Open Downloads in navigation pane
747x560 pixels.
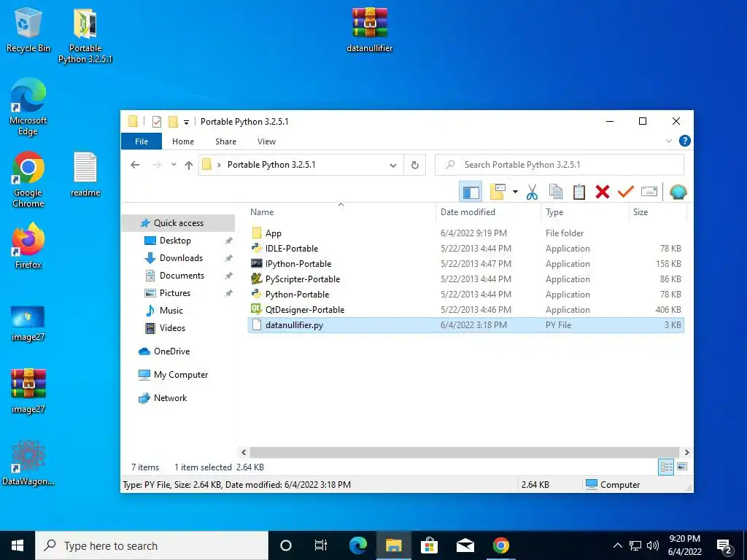(181, 258)
